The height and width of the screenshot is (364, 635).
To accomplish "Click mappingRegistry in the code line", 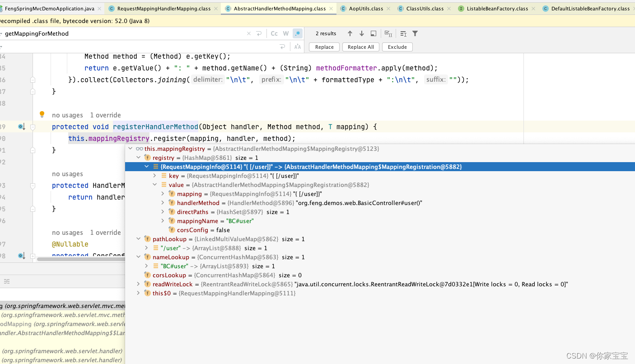I will [119, 139].
